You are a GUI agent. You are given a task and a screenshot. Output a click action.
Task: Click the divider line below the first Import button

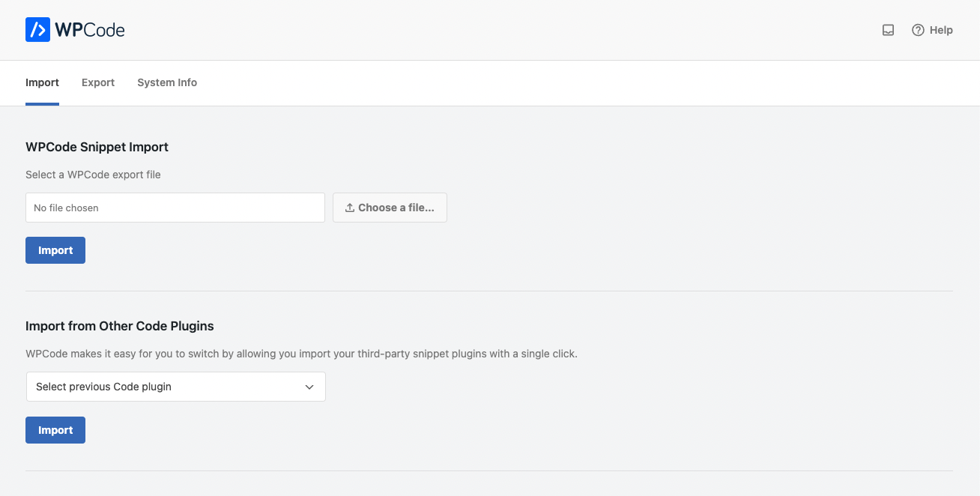coord(489,291)
